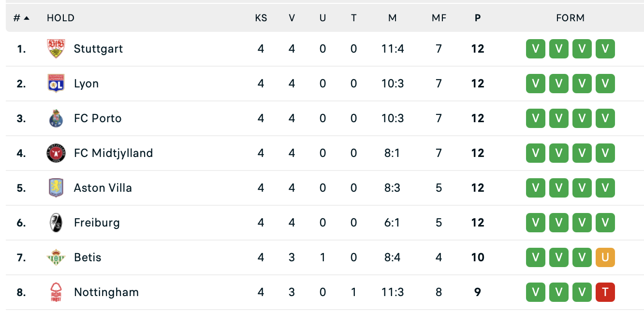Sort standings by the MF column header
The width and height of the screenshot is (644, 312).
(439, 18)
